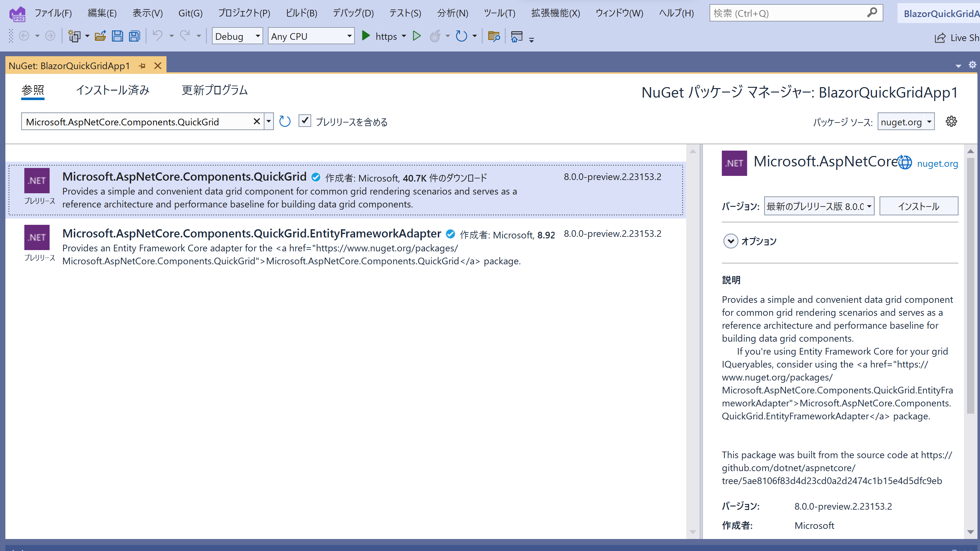Click the globe icon next to nuget.org
Image resolution: width=980 pixels, height=551 pixels.
pos(905,162)
